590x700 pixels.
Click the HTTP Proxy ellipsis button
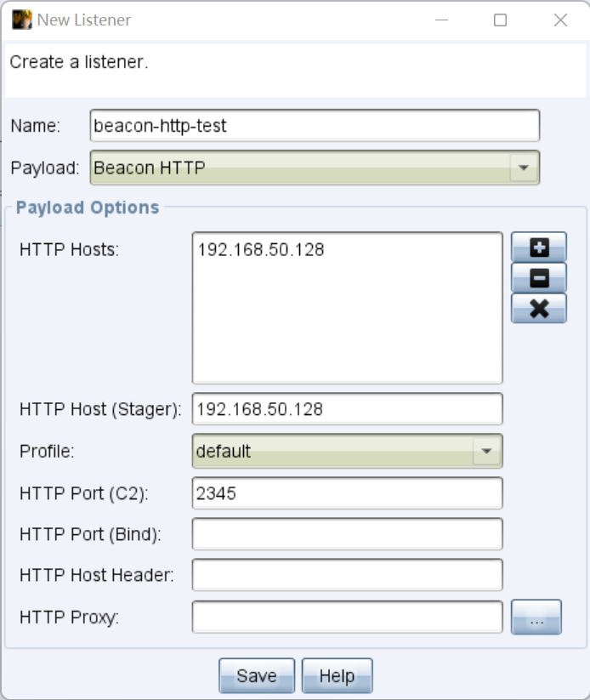tap(536, 617)
